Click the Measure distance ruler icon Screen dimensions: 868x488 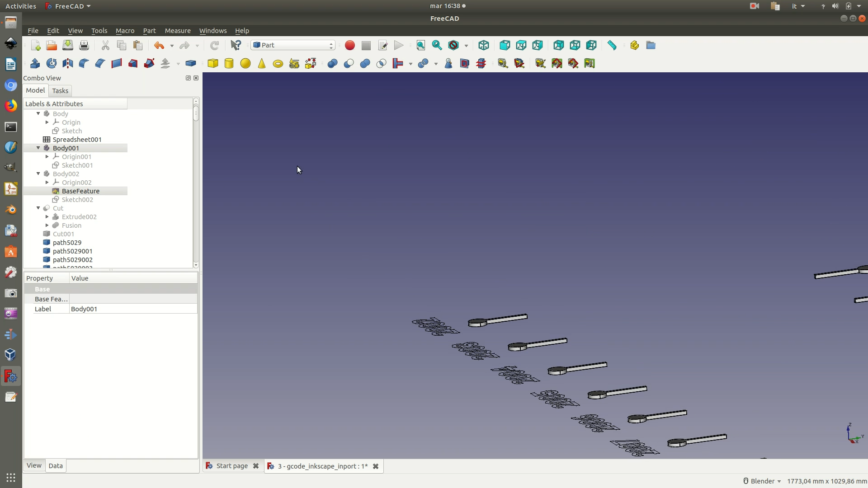click(612, 45)
